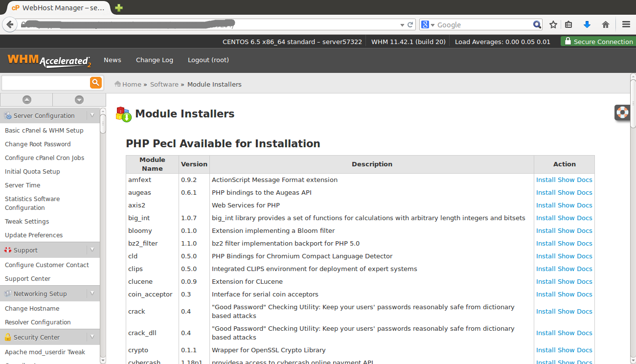Open Resolver Configuration

click(x=38, y=322)
